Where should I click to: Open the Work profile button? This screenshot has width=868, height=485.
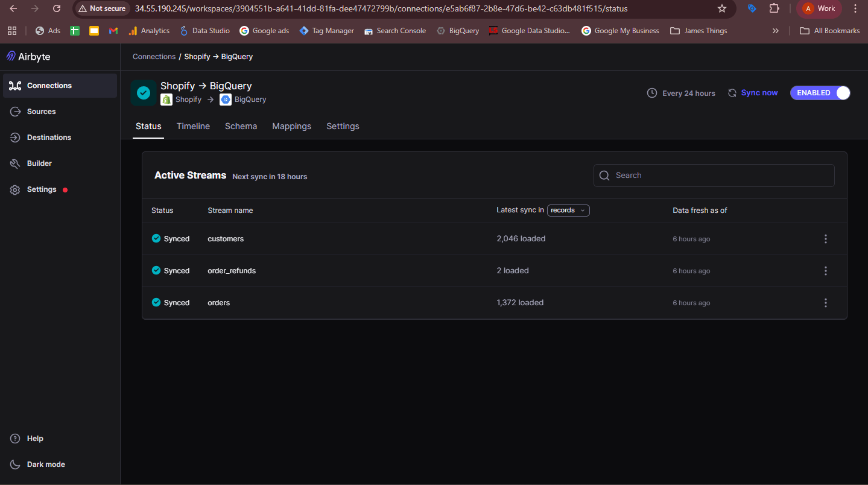coord(819,8)
